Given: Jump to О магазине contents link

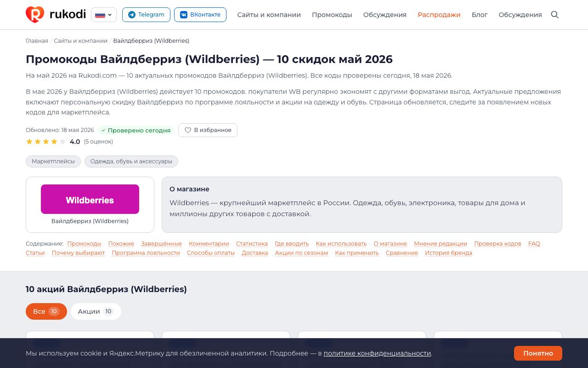Looking at the screenshot, I should 390,244.
